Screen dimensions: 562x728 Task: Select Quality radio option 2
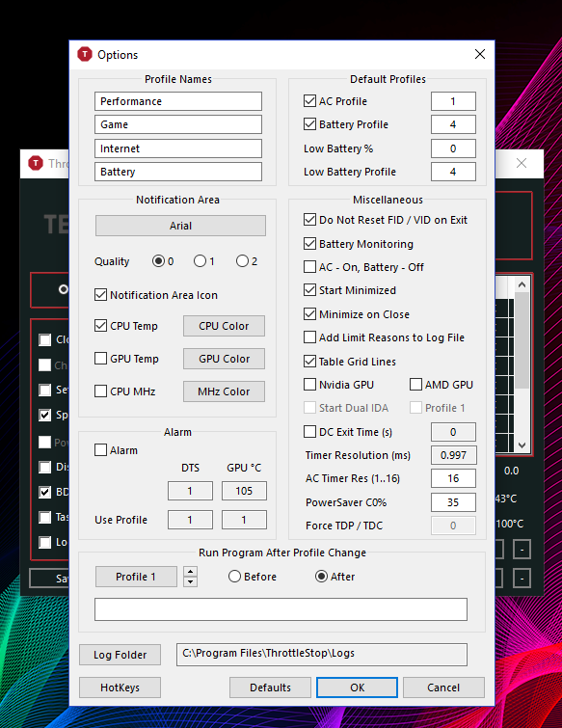[242, 261]
